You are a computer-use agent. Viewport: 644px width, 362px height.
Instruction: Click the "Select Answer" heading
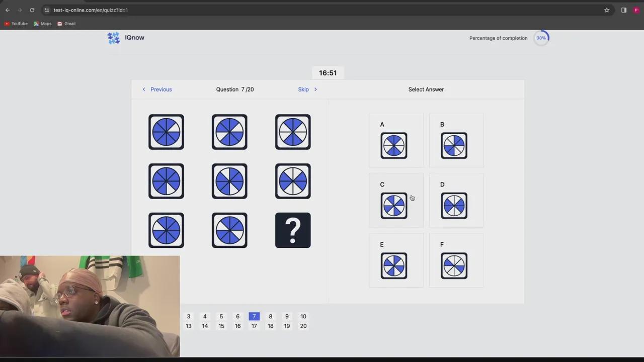tap(426, 89)
